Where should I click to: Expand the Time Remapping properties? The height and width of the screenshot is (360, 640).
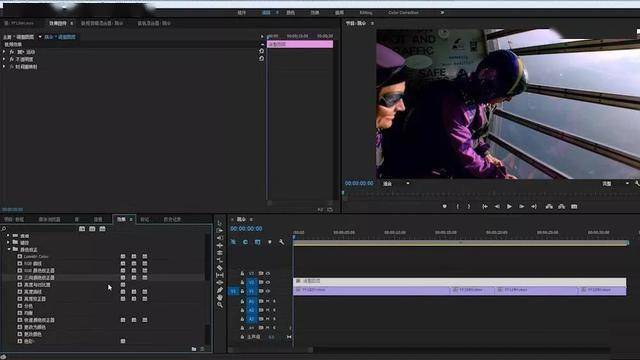(x=4, y=67)
